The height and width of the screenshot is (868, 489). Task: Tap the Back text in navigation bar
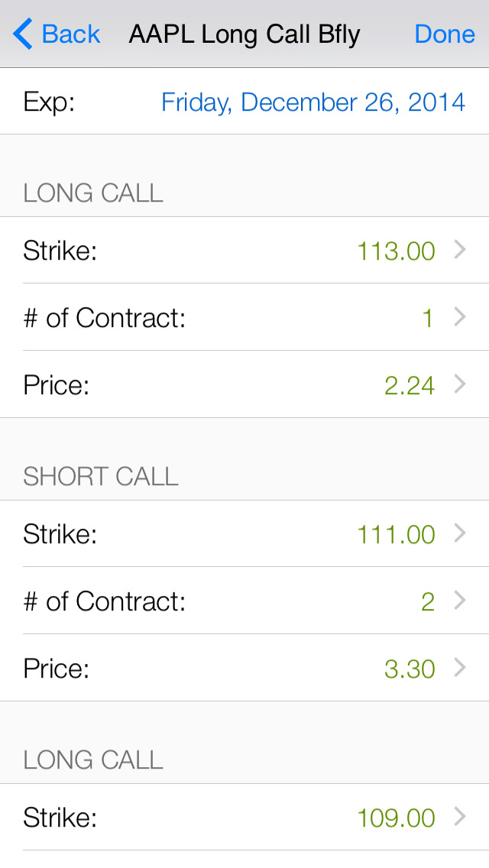pyautogui.click(x=71, y=34)
